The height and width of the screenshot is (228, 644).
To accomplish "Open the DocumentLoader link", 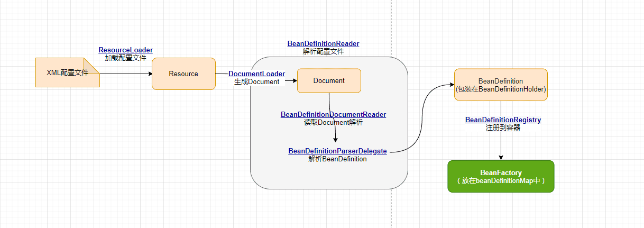I will tap(256, 74).
